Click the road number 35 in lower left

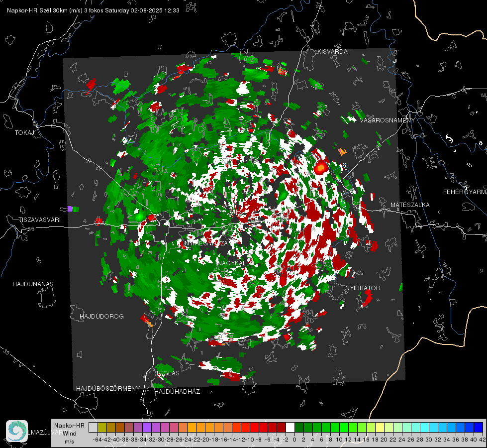(x=6, y=351)
